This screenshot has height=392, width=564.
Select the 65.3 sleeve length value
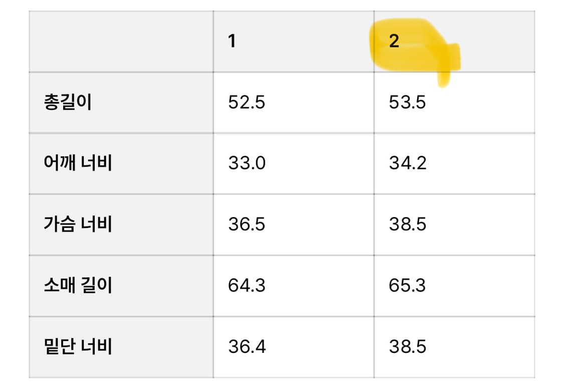pos(407,285)
